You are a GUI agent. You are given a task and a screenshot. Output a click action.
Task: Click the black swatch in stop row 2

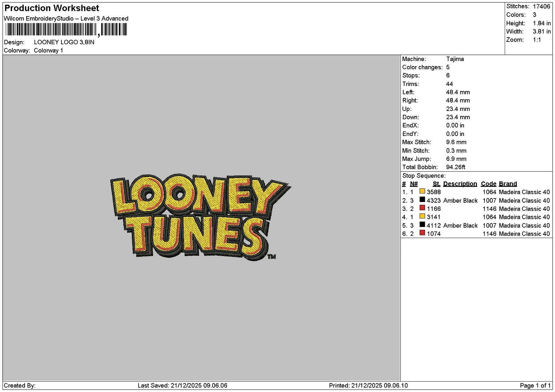click(422, 200)
